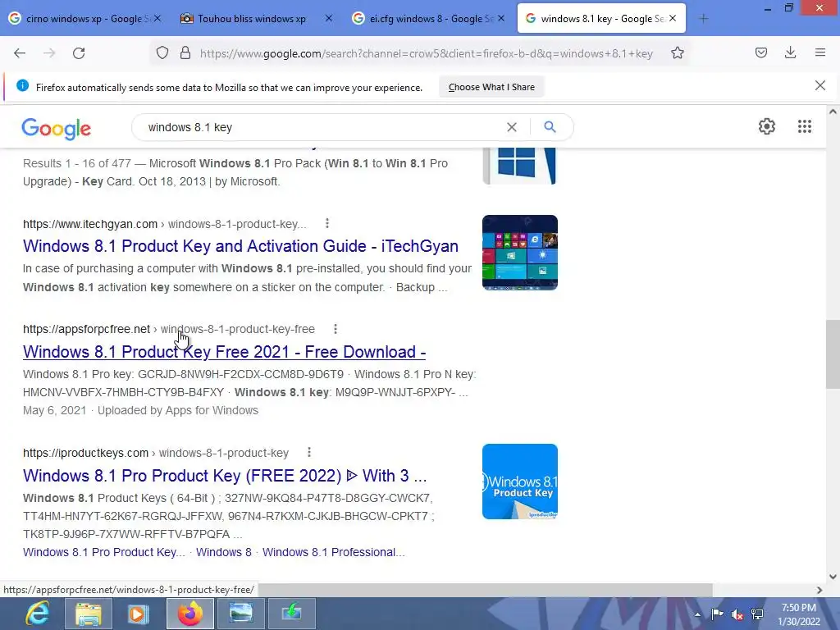Switch to the cirno windows xp tab
This screenshot has width=840, height=630.
tap(85, 19)
